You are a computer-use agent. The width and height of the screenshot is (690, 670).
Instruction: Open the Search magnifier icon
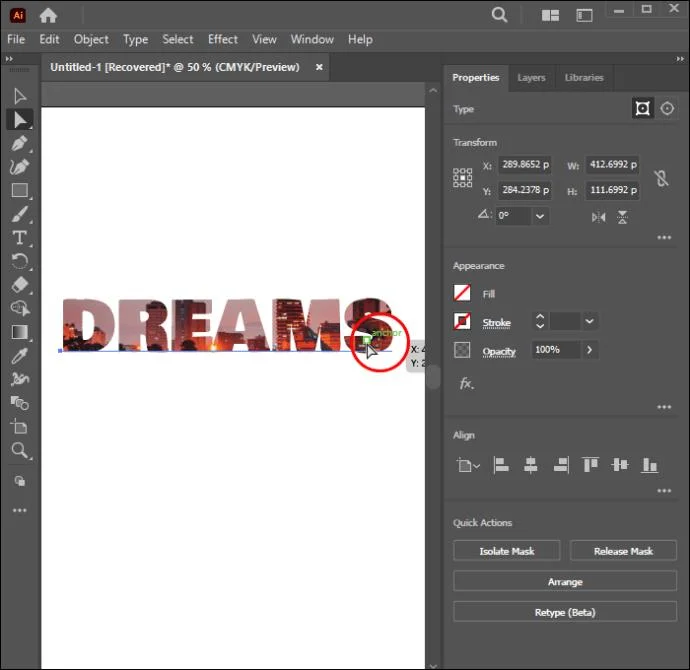click(x=499, y=15)
